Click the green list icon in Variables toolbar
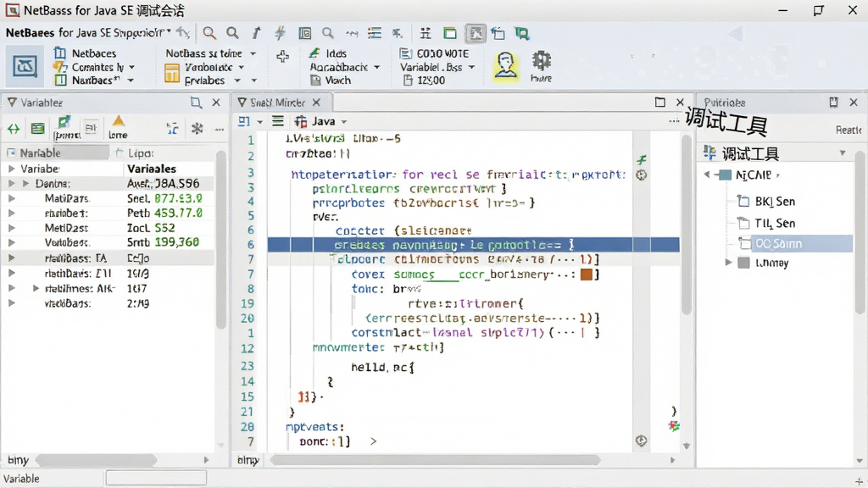868x488 pixels. pos(37,129)
